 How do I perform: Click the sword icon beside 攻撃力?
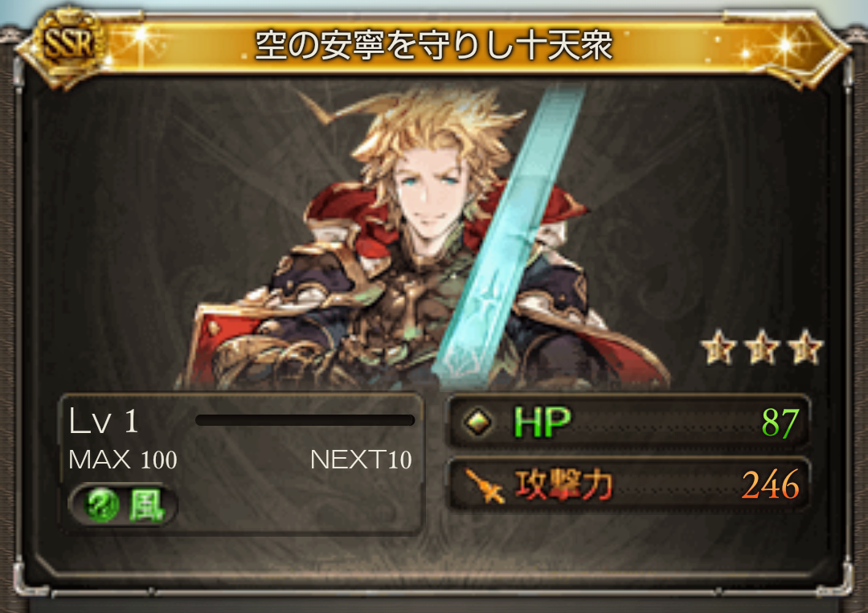point(485,486)
